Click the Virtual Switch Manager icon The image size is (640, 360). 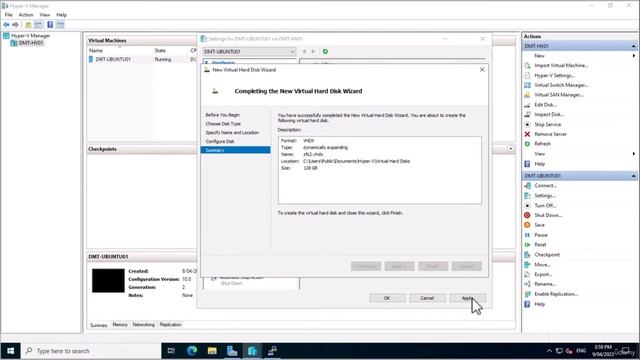pos(527,85)
